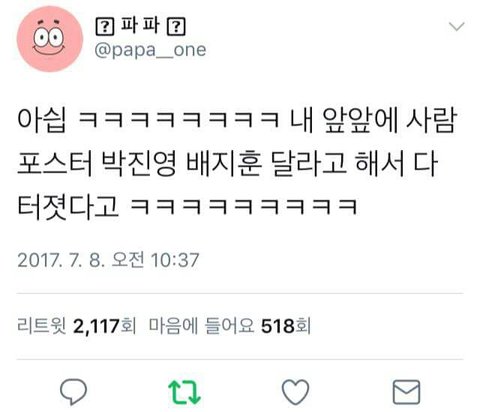Viewport: 480px width, 412px height.
Task: Open profile via display name 파파
Action: pyautogui.click(x=140, y=26)
